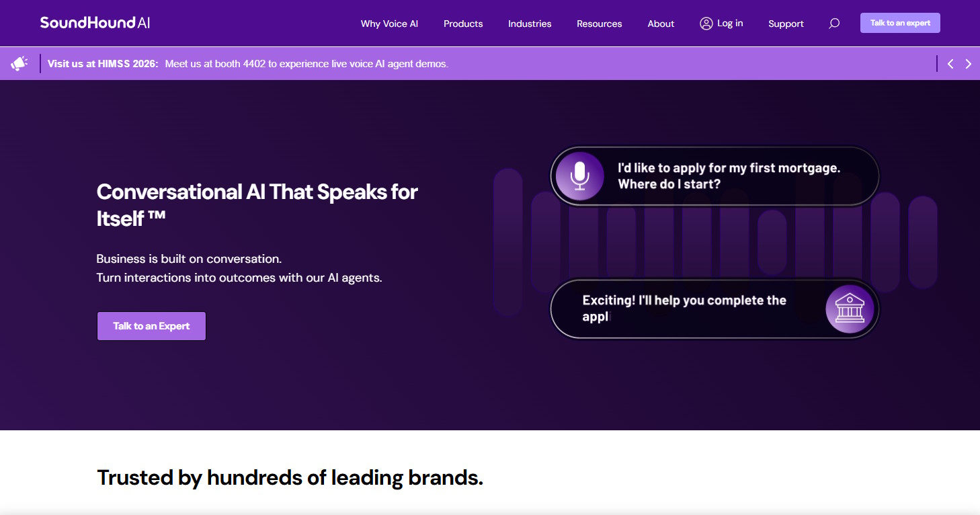The image size is (980, 515).
Task: Open the About menu
Action: click(661, 24)
